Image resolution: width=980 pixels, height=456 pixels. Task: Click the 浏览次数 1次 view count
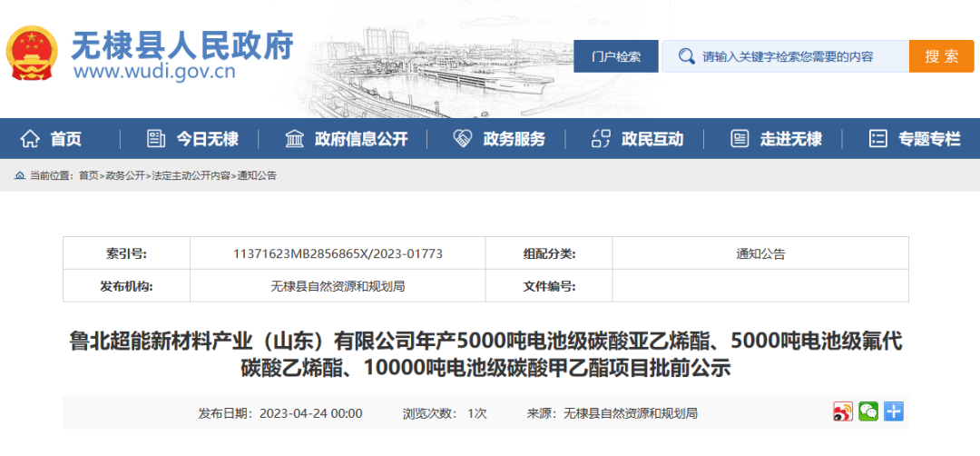(445, 413)
